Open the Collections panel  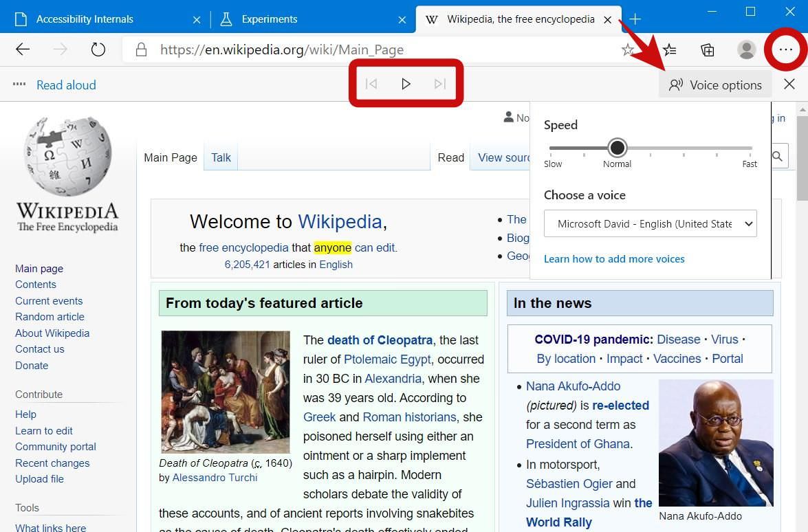(x=708, y=49)
